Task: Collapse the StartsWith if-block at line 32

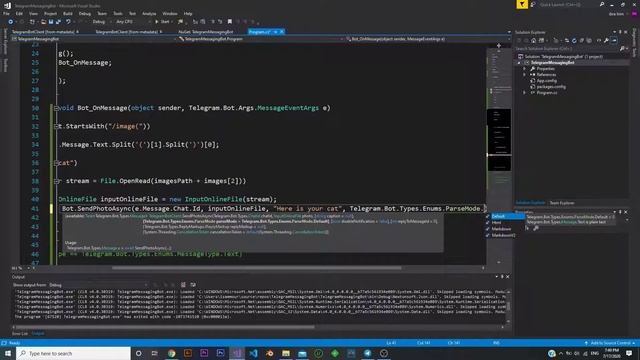Action: coord(56,127)
